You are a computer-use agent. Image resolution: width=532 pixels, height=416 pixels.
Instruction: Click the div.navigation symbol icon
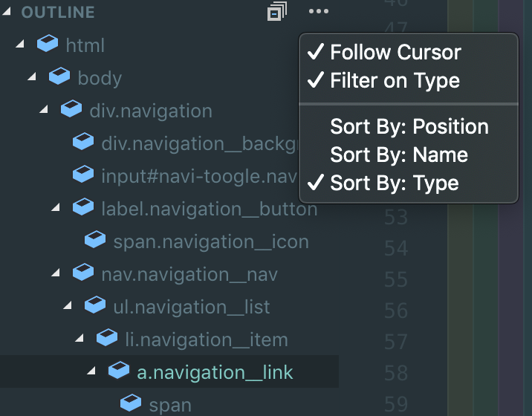[x=71, y=110]
